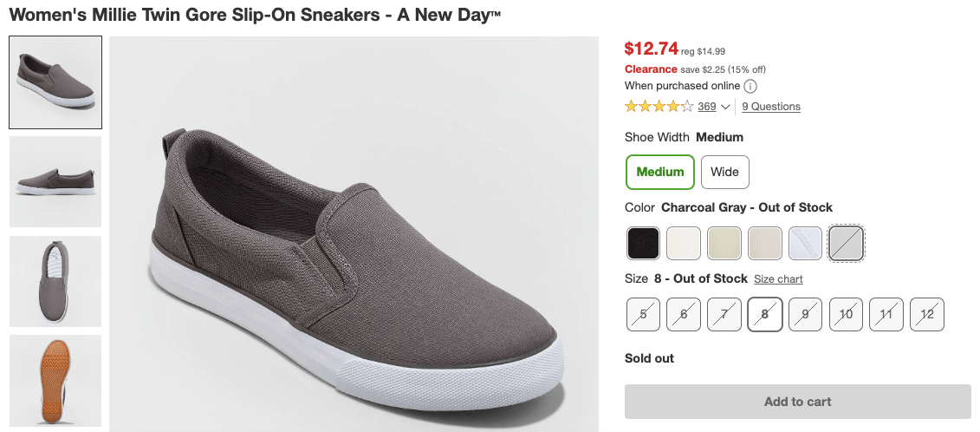Click the star rating icons
980x432 pixels.
click(659, 107)
